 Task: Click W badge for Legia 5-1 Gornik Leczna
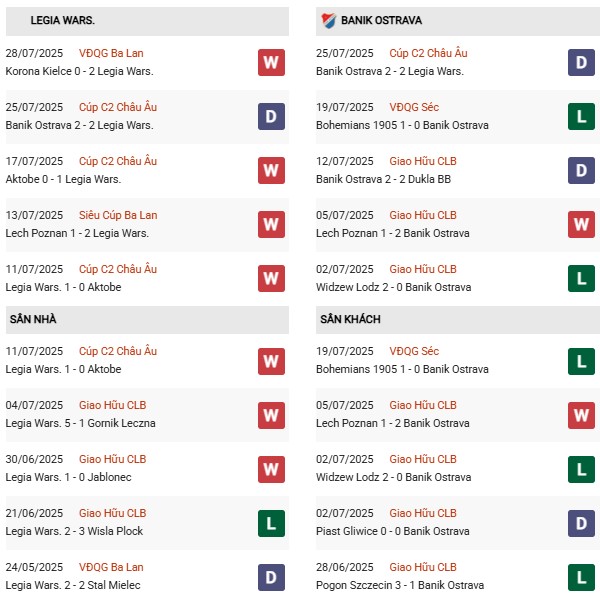tap(271, 414)
